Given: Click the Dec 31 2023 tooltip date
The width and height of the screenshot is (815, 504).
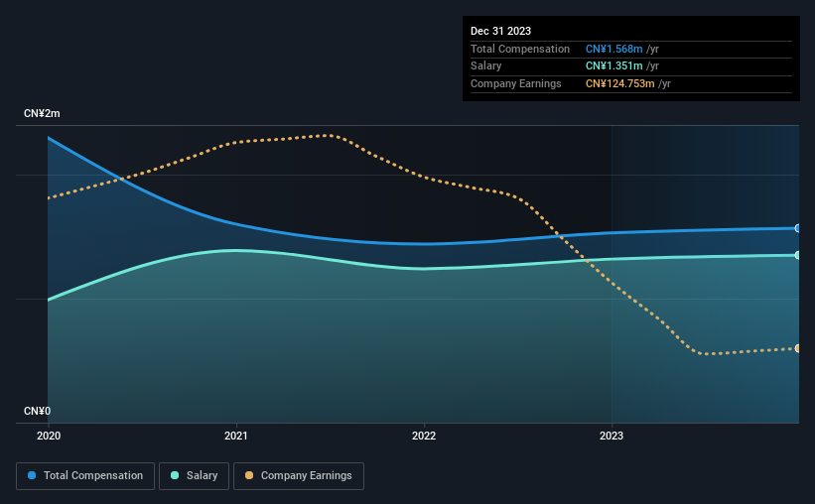Looking at the screenshot, I should [x=500, y=31].
